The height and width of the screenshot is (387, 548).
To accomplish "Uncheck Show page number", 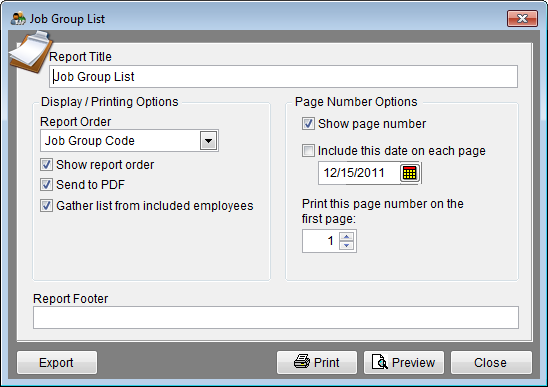I will (x=308, y=124).
